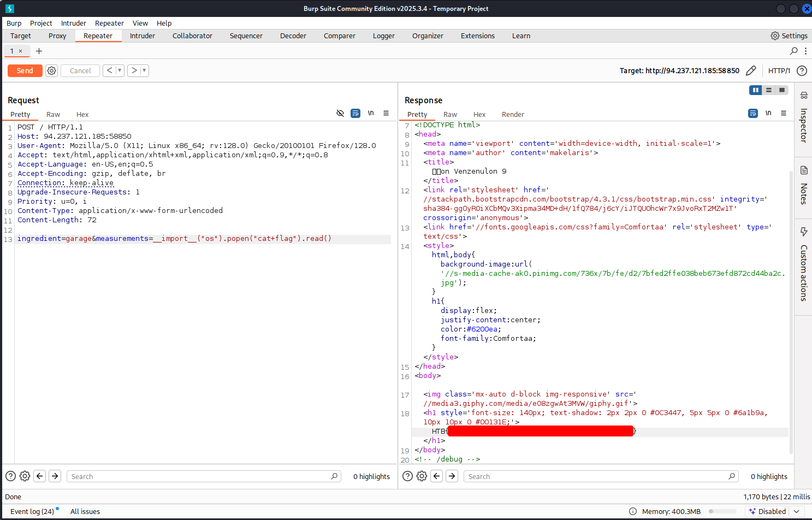
Task: Open response search settings gear
Action: click(x=422, y=476)
